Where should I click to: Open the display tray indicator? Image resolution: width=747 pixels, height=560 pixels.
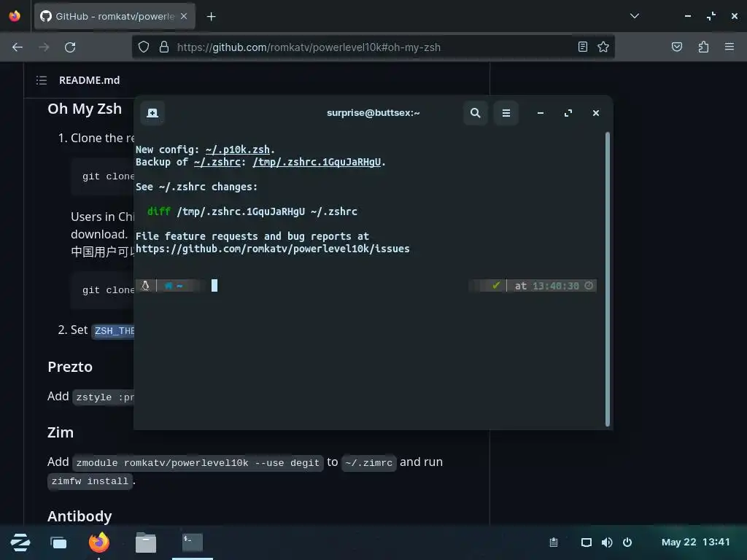(x=587, y=542)
